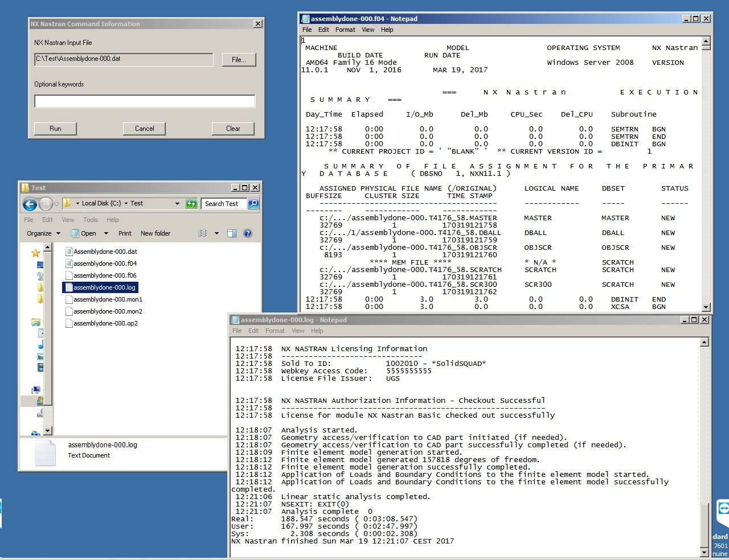Click the large document thumbnail in the details pane

[x=45, y=453]
